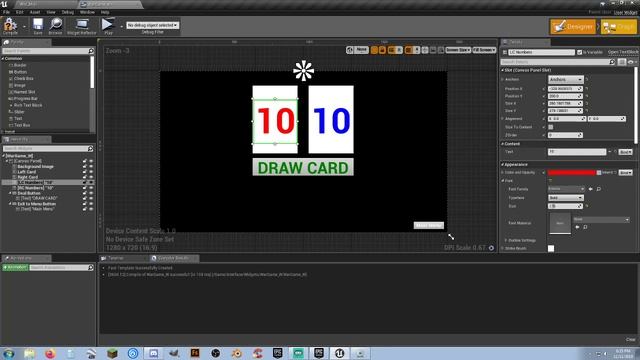
Task: Switch to the Compiler Results tab
Action: 173,258
